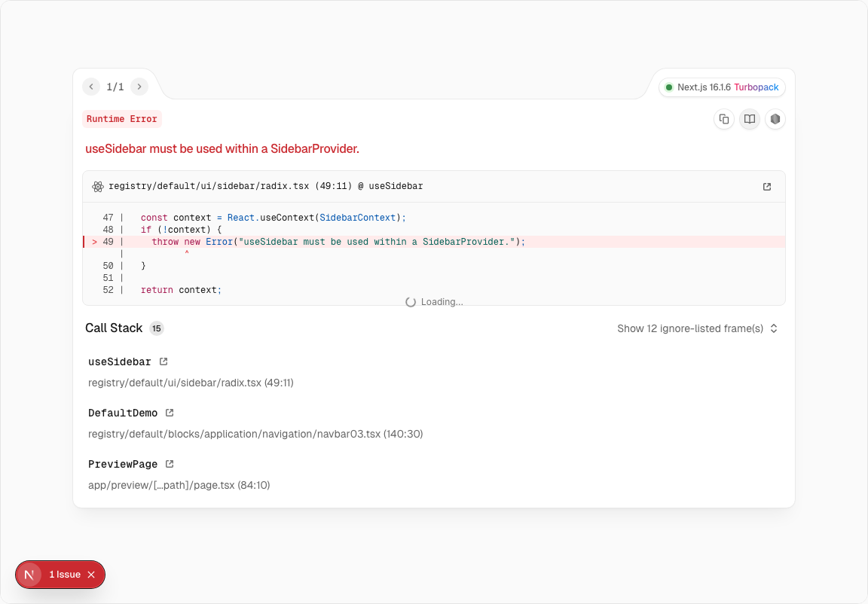Viewport: 868px width, 604px height.
Task: Click the highlighted line 49 throw statement
Action: click(x=338, y=242)
